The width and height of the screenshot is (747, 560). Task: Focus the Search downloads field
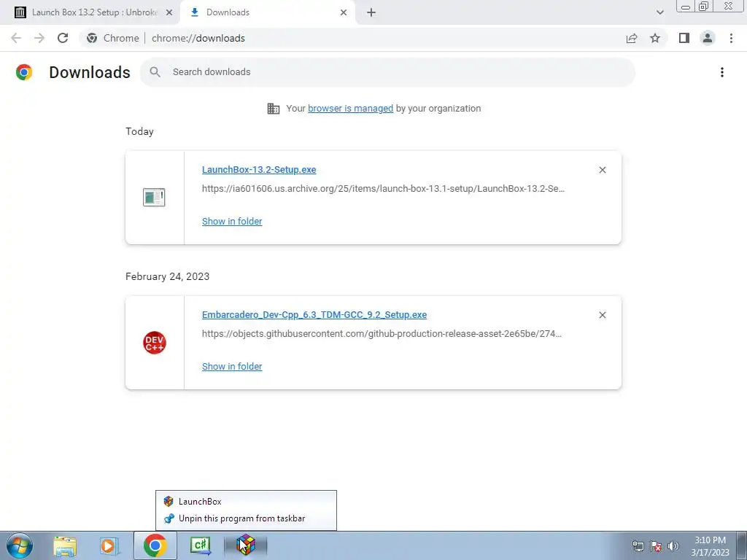pyautogui.click(x=387, y=72)
